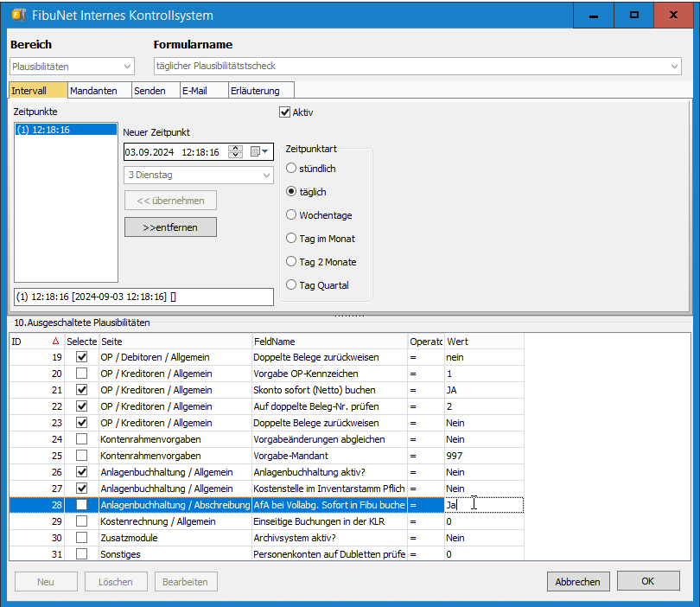Select the täglich radio option
700x607 pixels.
pyautogui.click(x=291, y=192)
